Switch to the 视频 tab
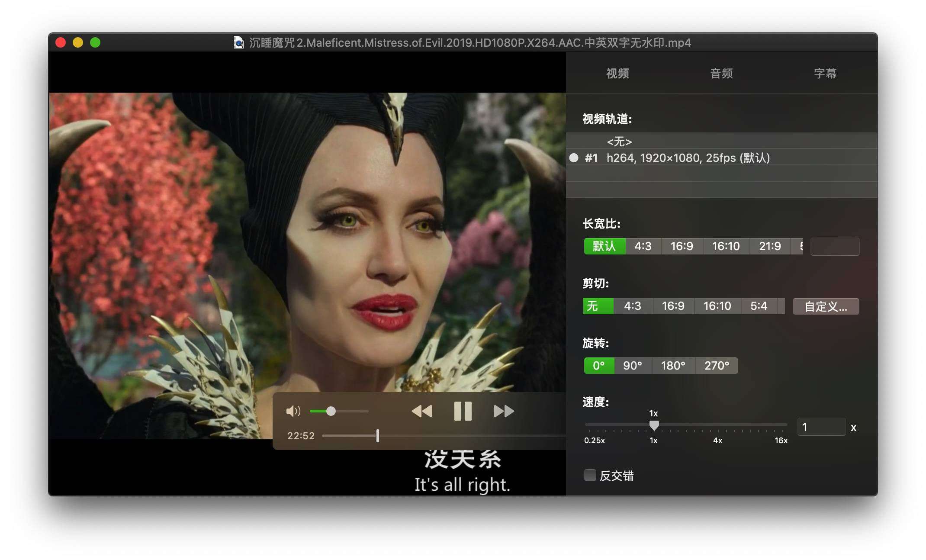 (x=617, y=74)
